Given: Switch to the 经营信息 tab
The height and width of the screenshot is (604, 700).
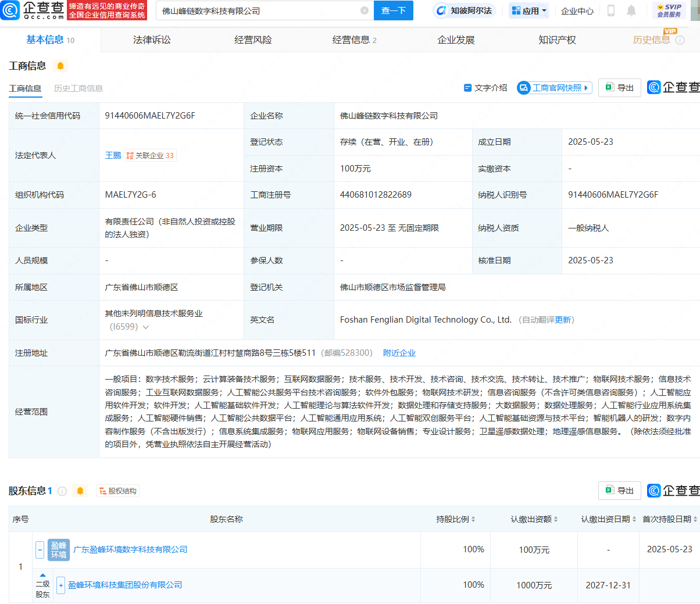Looking at the screenshot, I should coord(354,40).
